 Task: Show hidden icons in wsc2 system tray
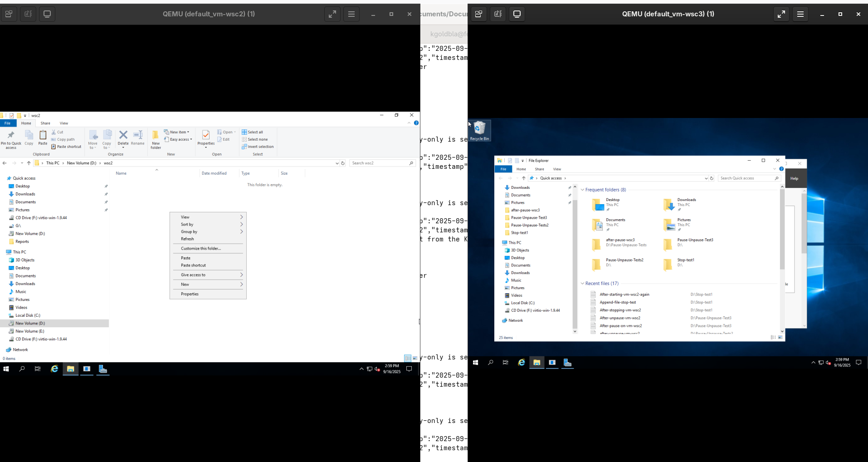point(361,369)
